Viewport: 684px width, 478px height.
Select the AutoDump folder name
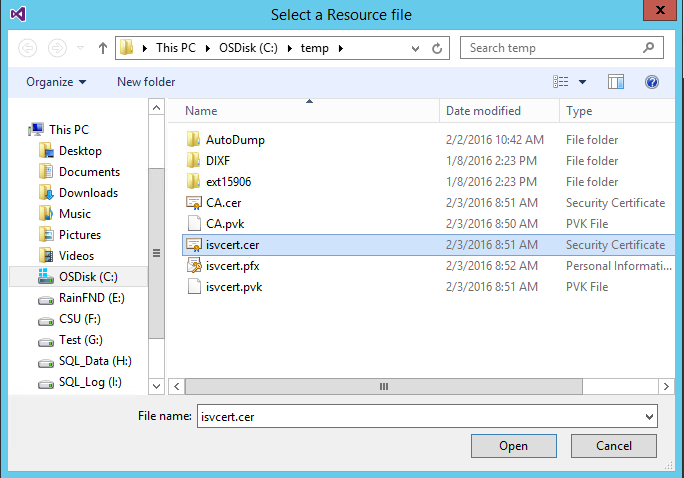pyautogui.click(x=235, y=140)
